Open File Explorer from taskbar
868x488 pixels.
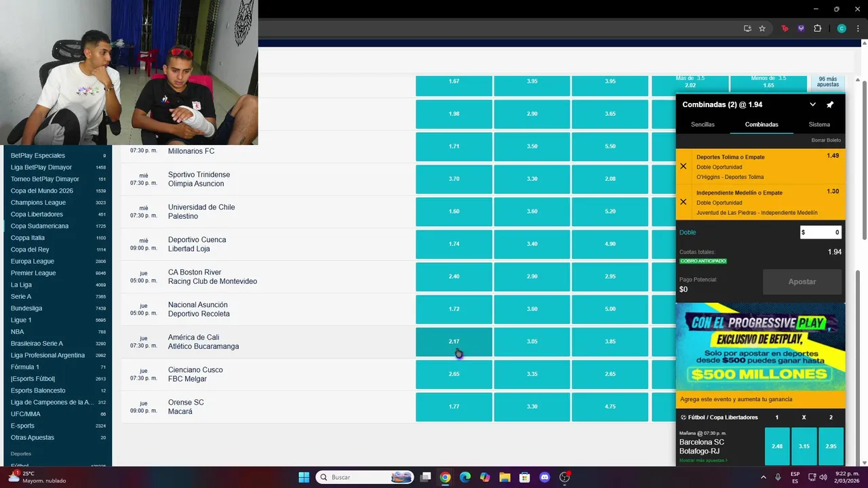(x=505, y=477)
